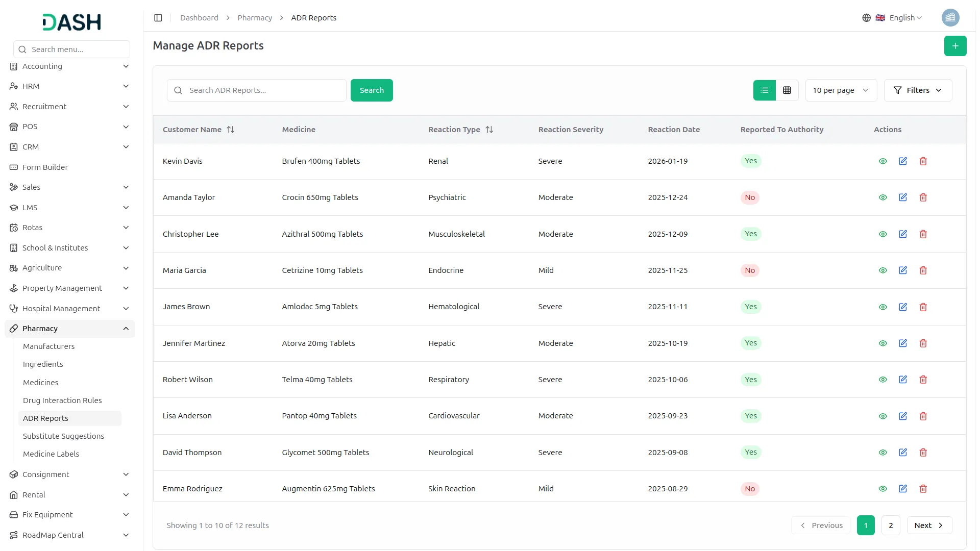
Task: Open the 10 per page dropdown
Action: click(841, 90)
